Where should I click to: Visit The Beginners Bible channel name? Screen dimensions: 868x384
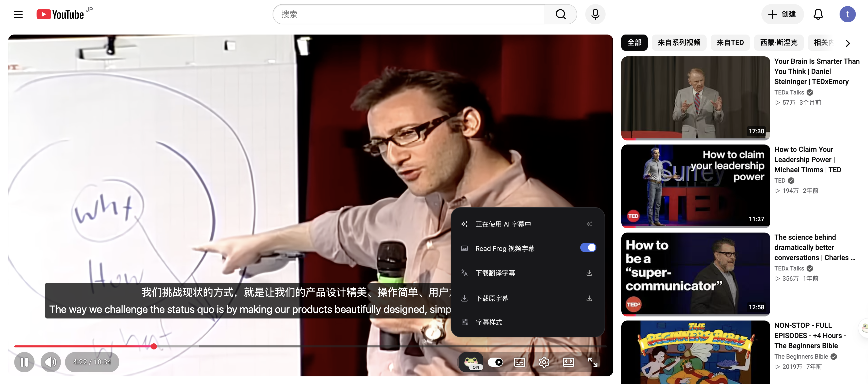click(800, 356)
